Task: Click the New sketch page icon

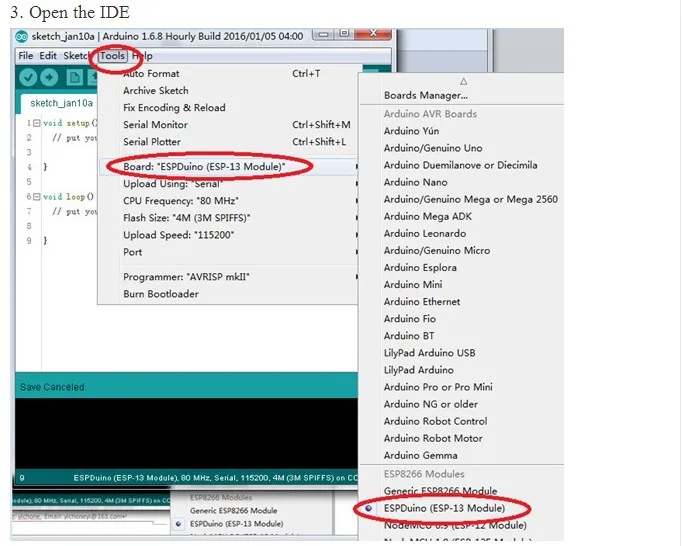Action: tap(74, 78)
